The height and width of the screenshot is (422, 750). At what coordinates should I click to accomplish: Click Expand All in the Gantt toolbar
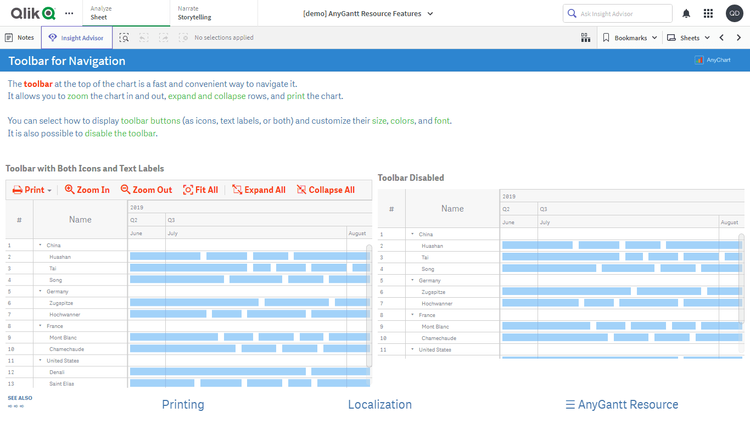pyautogui.click(x=258, y=190)
